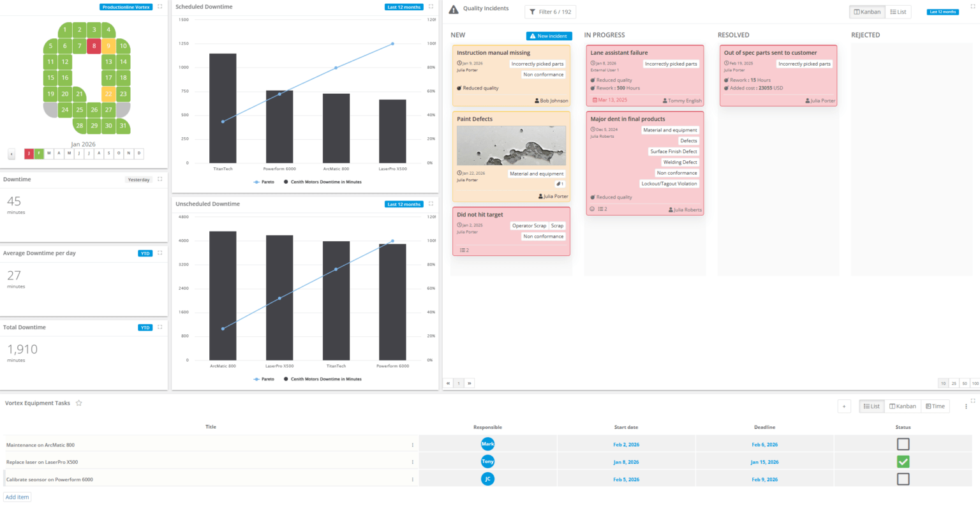Click Add item below the task list
This screenshot has width=980, height=513.
(17, 497)
